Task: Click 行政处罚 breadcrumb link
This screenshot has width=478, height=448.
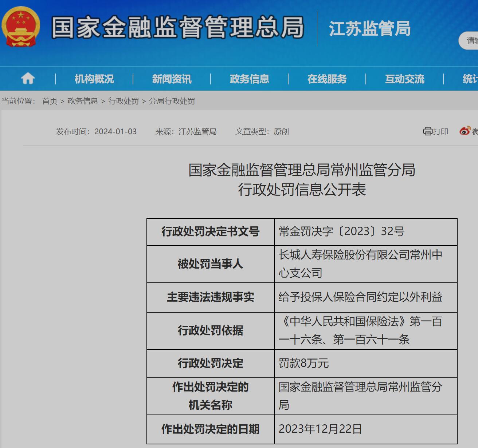Action: [x=124, y=101]
